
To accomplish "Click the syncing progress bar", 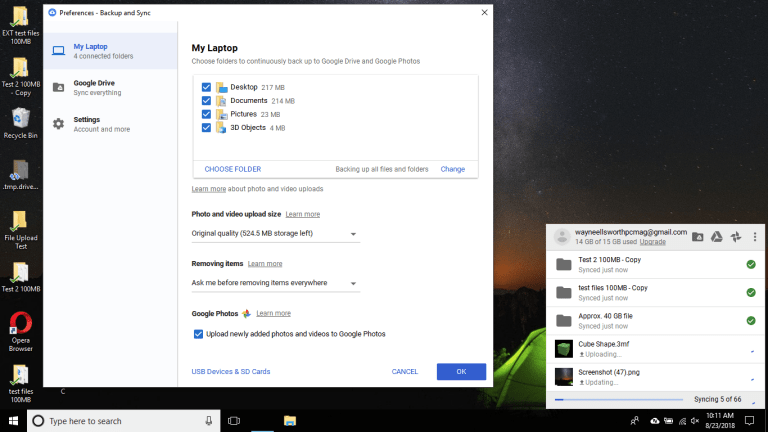I will 619,400.
